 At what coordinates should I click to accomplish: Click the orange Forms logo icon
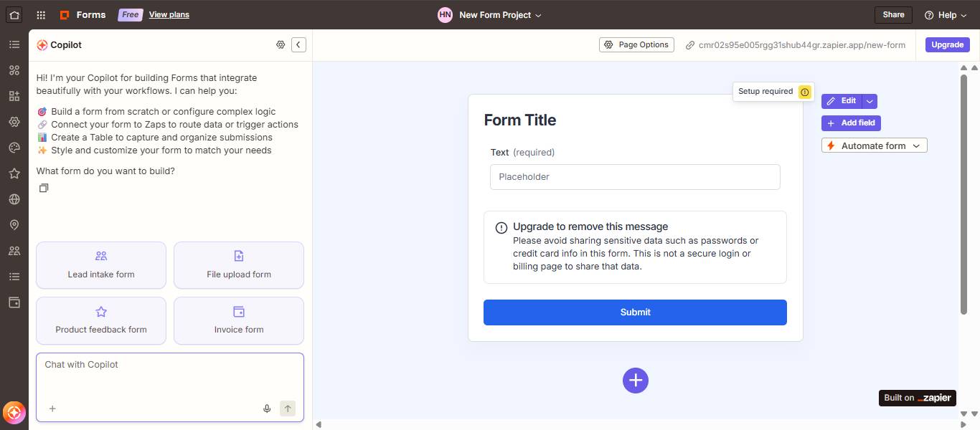coord(65,14)
